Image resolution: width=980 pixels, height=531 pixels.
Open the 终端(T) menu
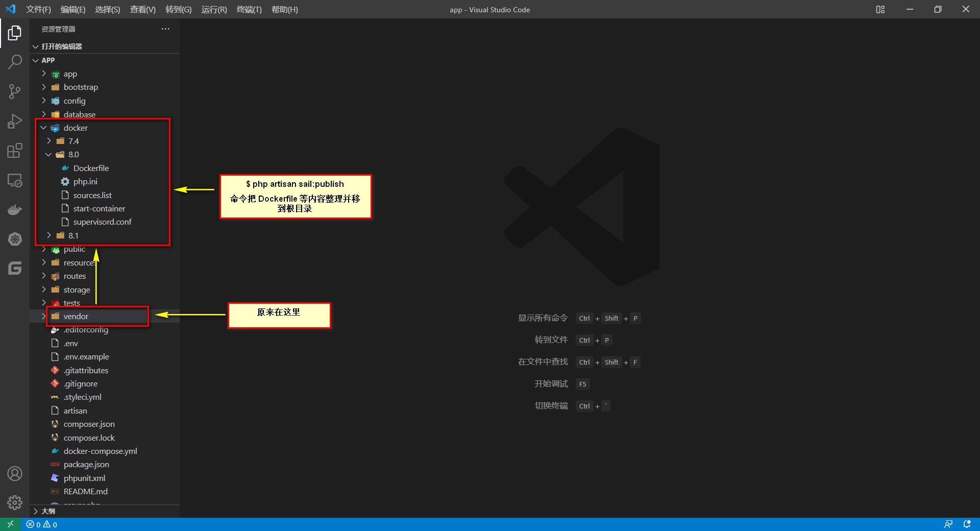click(249, 9)
